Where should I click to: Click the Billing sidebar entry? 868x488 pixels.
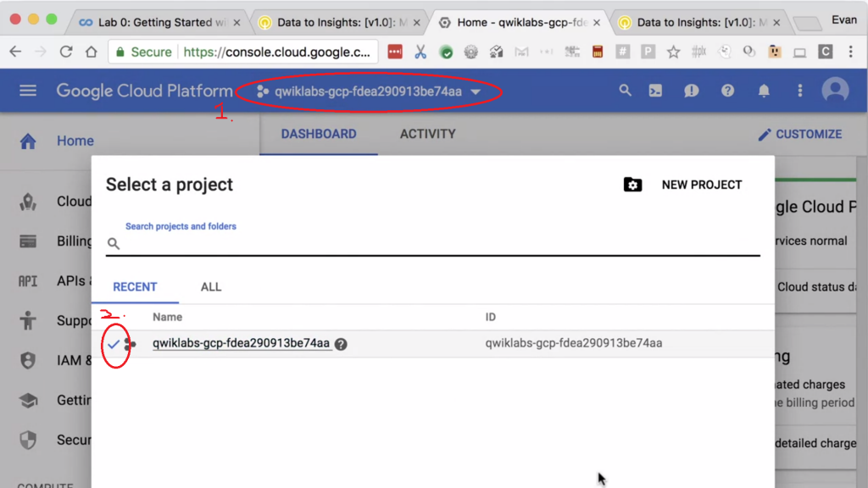pos(75,241)
